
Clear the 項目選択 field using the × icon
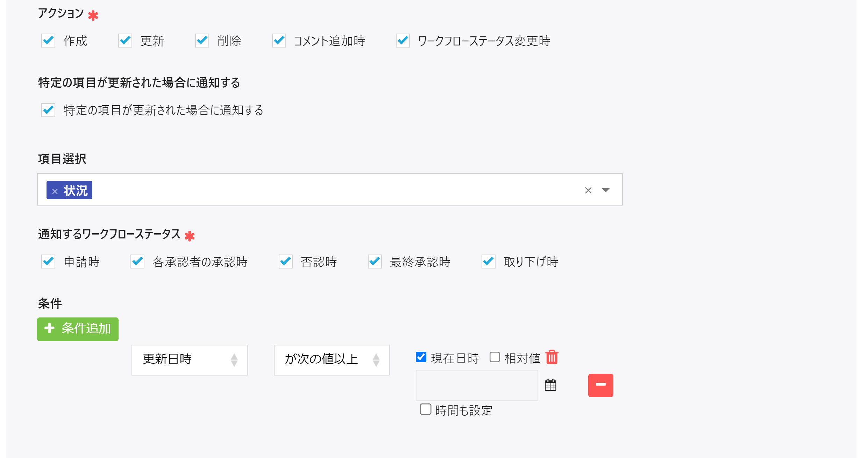click(589, 190)
